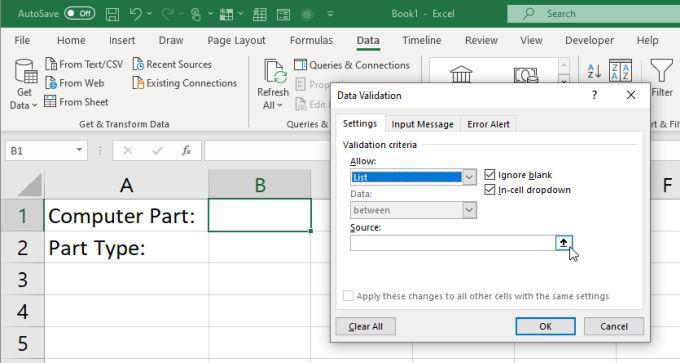Select the Data ribbon tab
Image resolution: width=680 pixels, height=363 pixels.
pos(368,40)
